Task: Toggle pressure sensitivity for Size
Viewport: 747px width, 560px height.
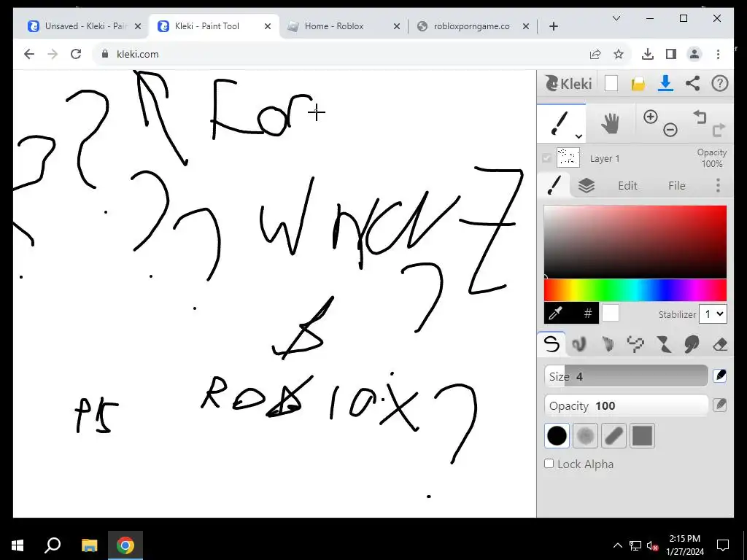Action: pos(720,376)
